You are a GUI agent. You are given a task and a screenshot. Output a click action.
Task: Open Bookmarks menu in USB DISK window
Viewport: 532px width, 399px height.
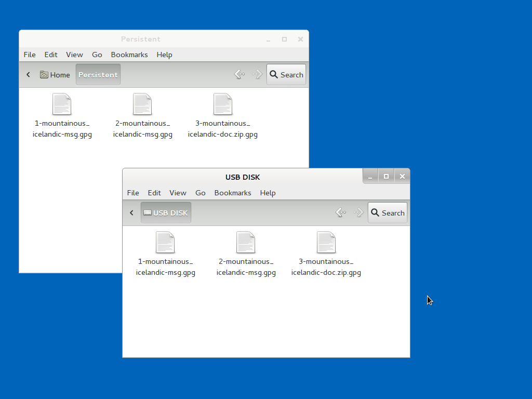(x=233, y=193)
